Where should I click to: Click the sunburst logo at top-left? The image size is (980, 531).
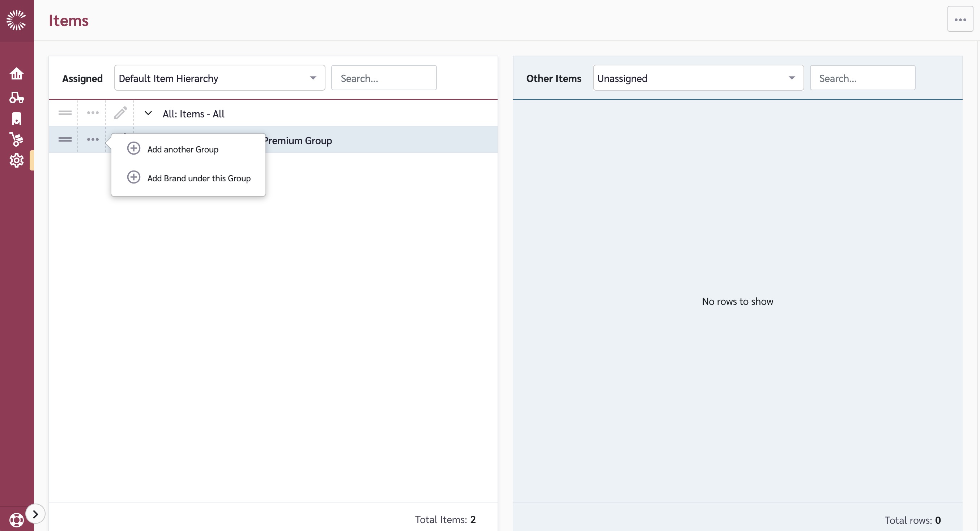pos(16,20)
